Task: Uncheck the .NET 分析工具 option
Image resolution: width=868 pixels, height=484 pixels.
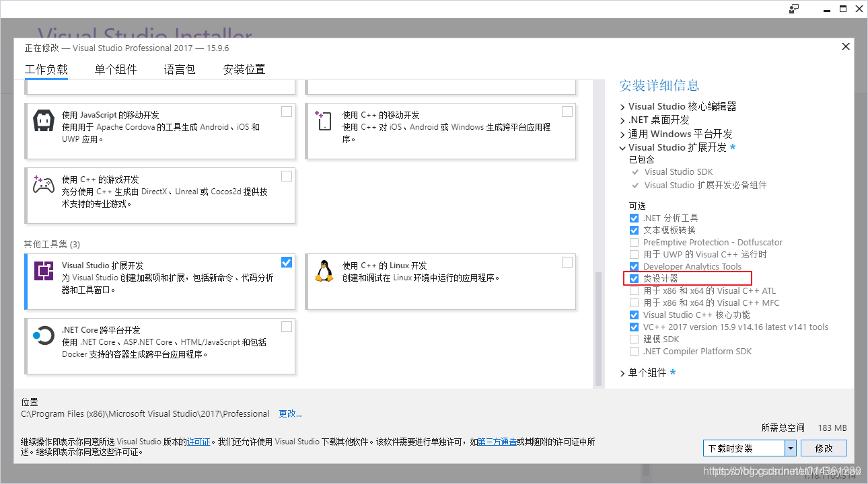Action: point(634,218)
